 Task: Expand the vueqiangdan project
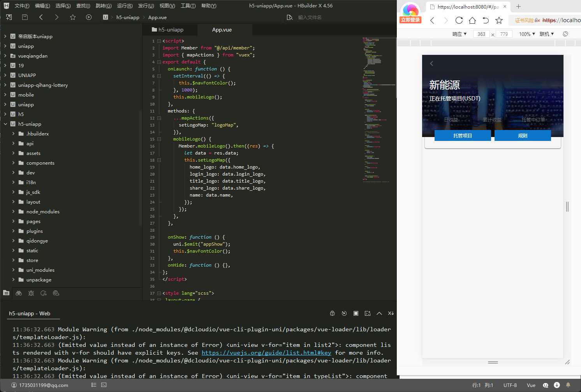tap(5, 56)
